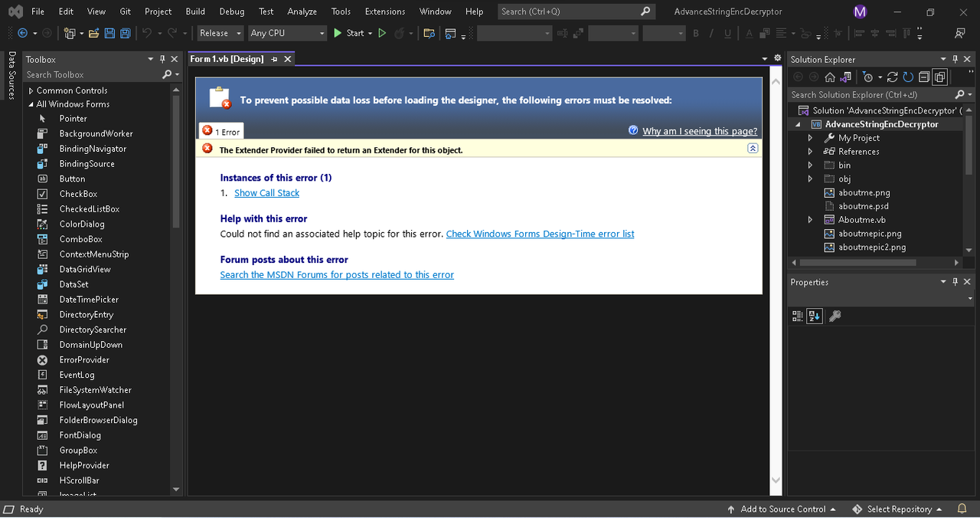Viewport: 980px width, 518px height.
Task: Expand the Aboutme.vb node
Action: point(810,220)
